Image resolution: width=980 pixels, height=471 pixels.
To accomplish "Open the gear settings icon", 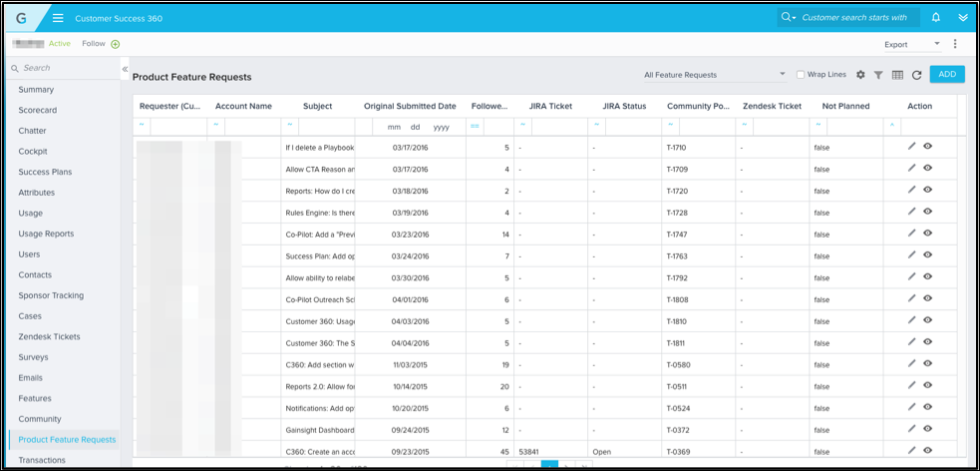I will point(860,75).
